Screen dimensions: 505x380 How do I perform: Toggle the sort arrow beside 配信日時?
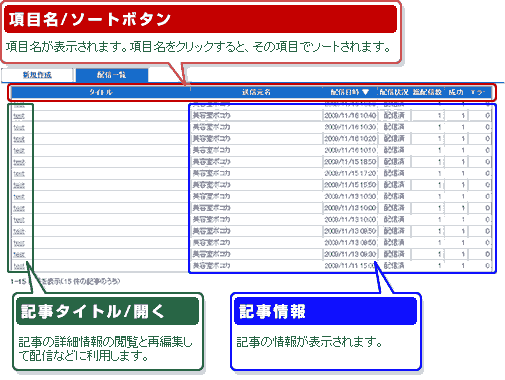pos(366,92)
